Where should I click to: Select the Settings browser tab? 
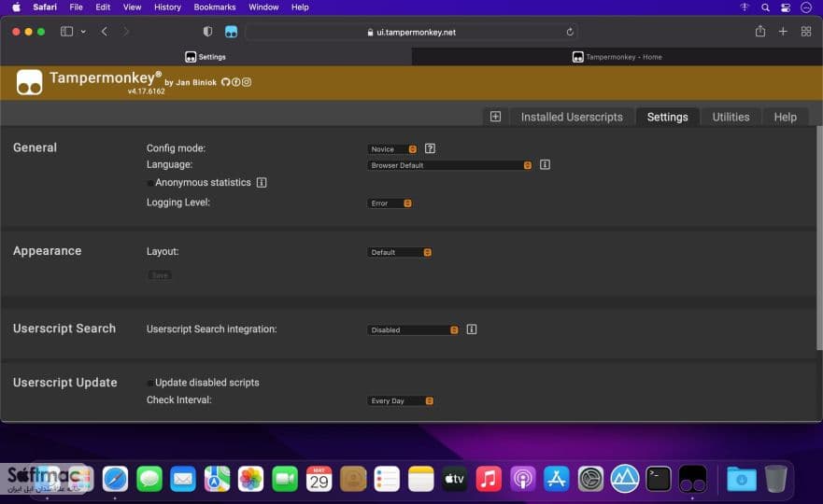click(x=206, y=57)
